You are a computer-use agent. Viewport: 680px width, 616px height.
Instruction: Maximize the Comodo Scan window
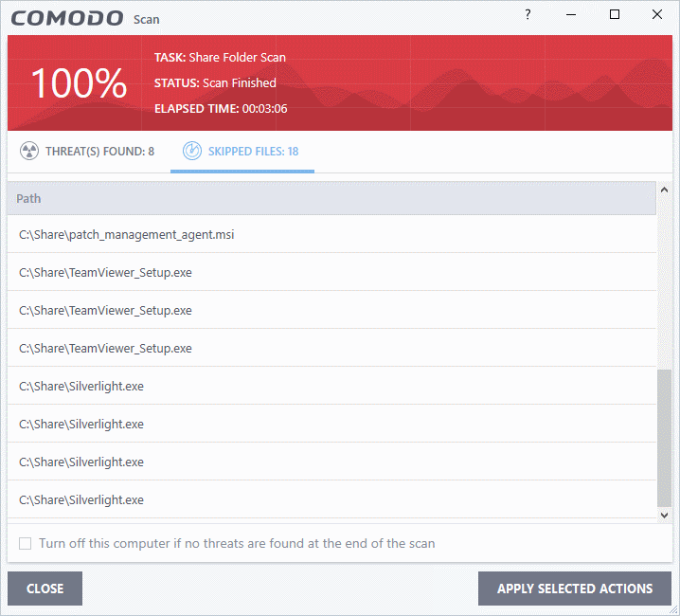pos(614,15)
